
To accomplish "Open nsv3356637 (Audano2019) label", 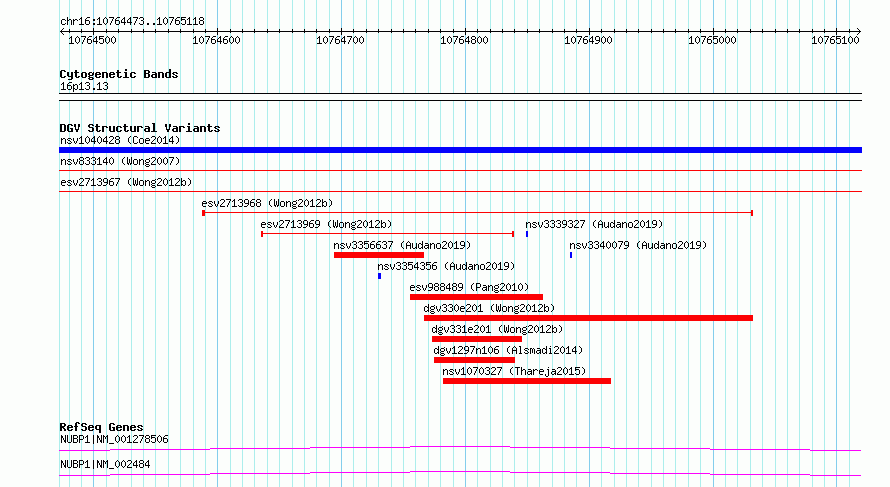I will pos(402,245).
